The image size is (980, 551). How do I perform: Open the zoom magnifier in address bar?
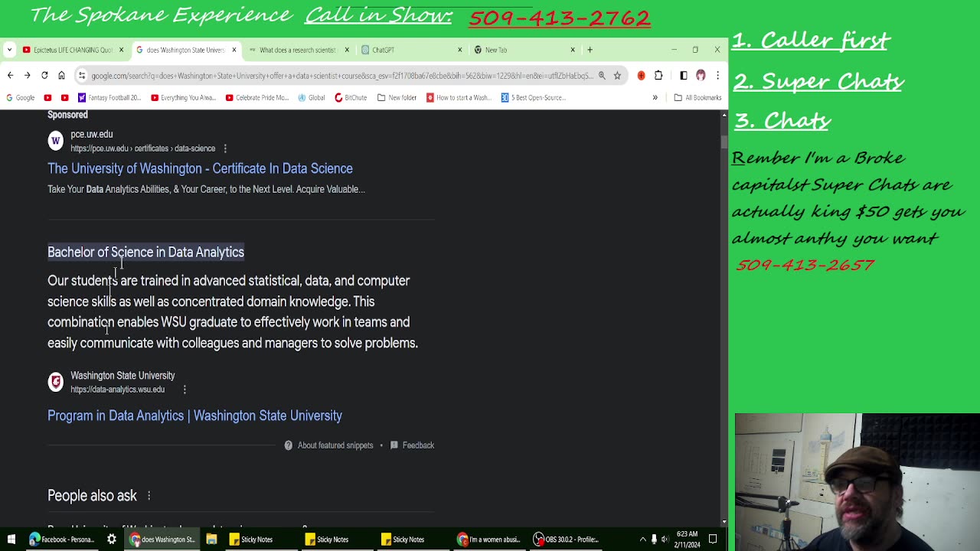602,75
